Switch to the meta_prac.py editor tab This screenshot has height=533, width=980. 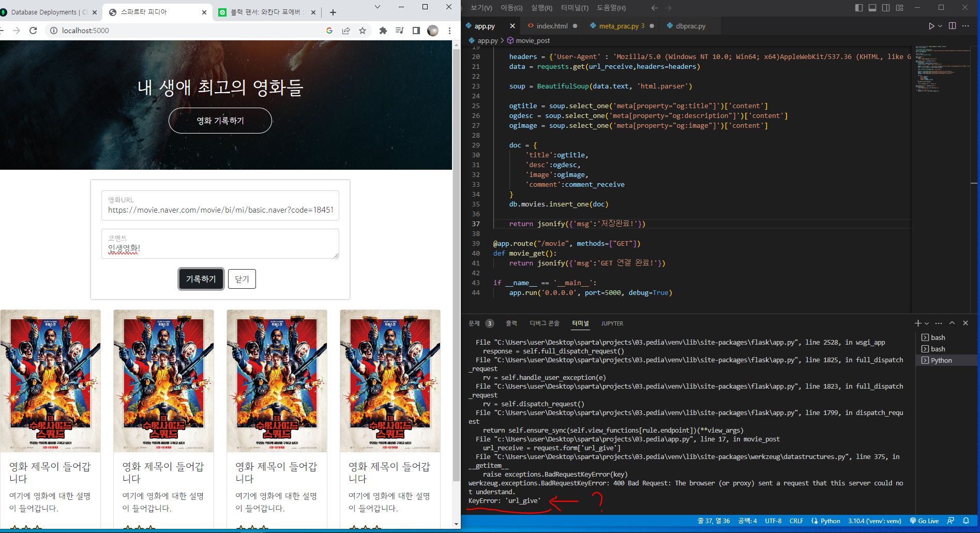click(622, 26)
